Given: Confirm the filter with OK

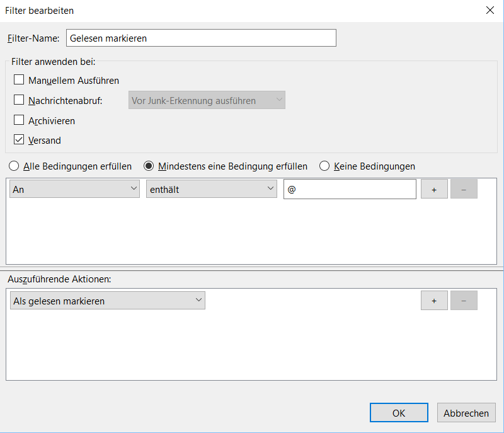Looking at the screenshot, I should [x=399, y=413].
